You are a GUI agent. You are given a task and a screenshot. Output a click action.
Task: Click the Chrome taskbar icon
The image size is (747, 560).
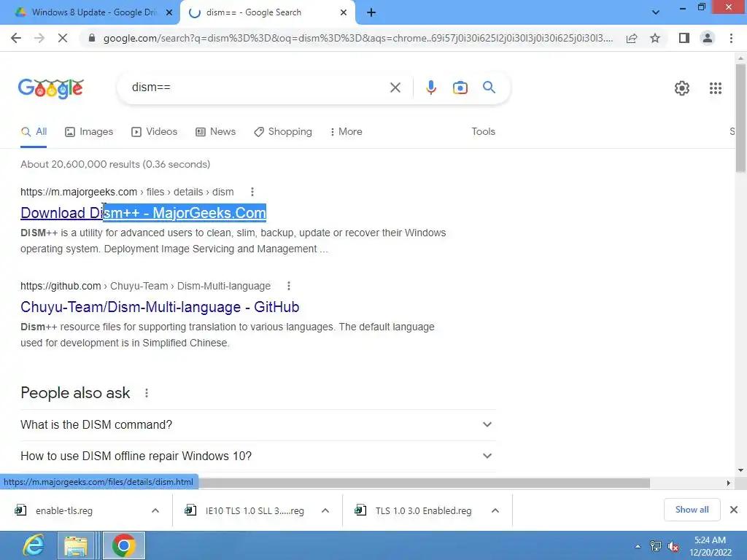pyautogui.click(x=123, y=545)
